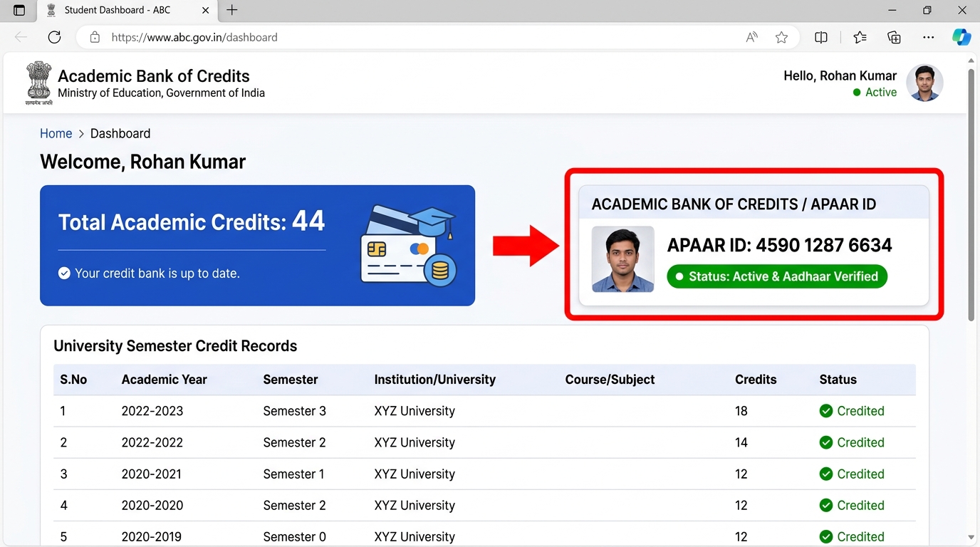Open the Favorites list icon
This screenshot has width=980, height=547.
click(860, 37)
